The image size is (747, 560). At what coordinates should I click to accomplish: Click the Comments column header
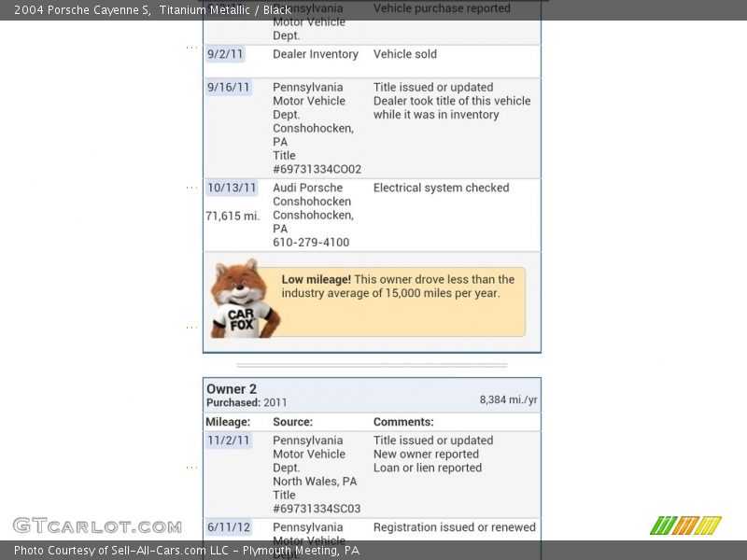point(403,422)
